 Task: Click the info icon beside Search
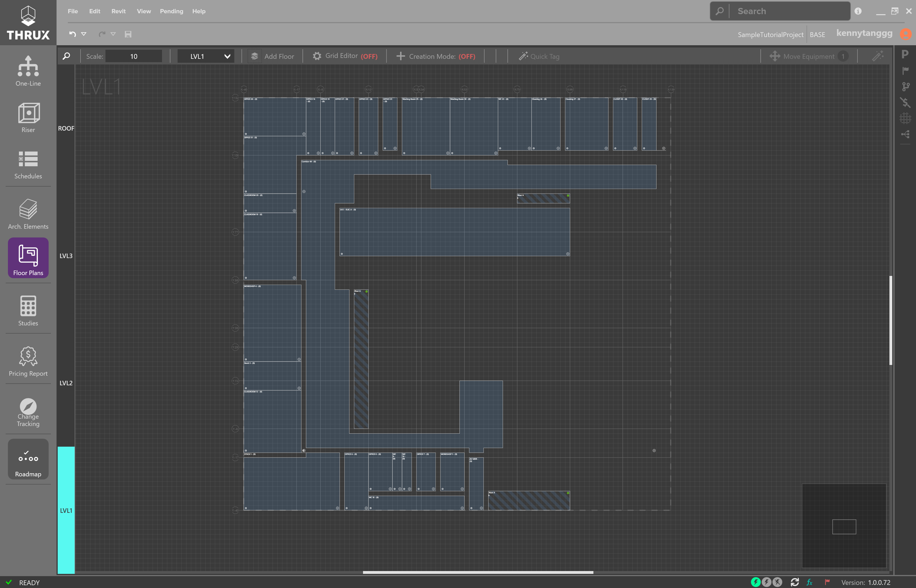(858, 11)
